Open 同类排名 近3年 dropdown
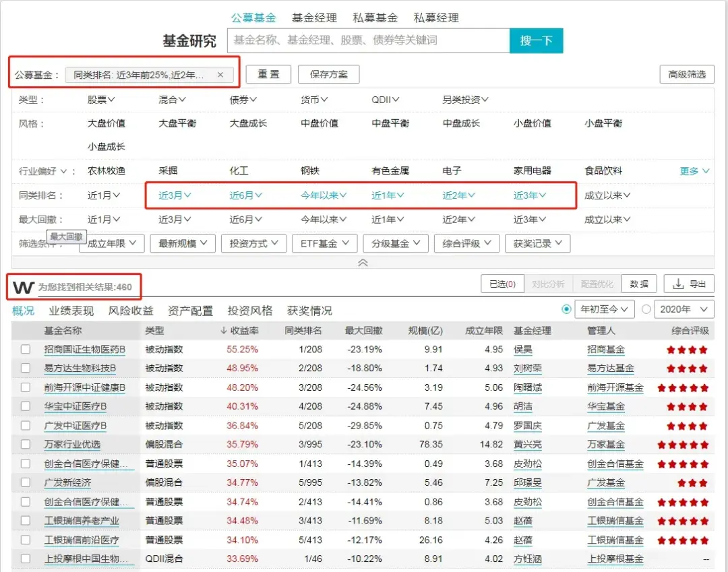The image size is (728, 572). [530, 195]
